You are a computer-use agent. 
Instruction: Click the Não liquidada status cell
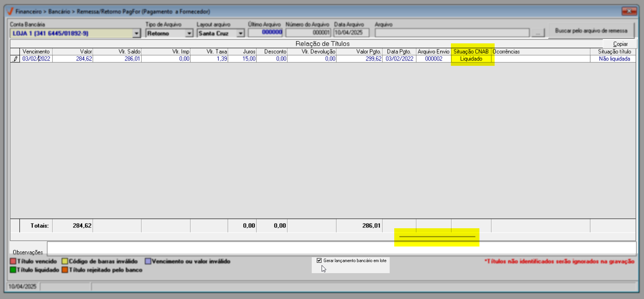click(613, 59)
